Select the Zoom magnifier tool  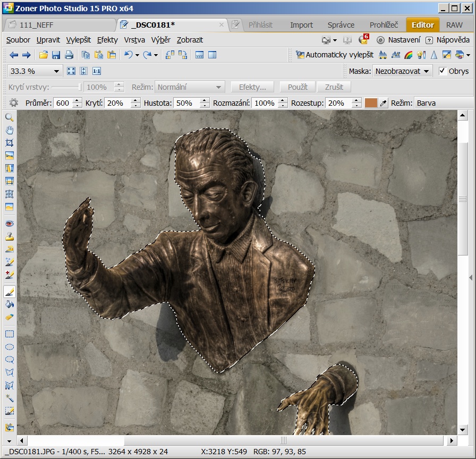coord(10,117)
